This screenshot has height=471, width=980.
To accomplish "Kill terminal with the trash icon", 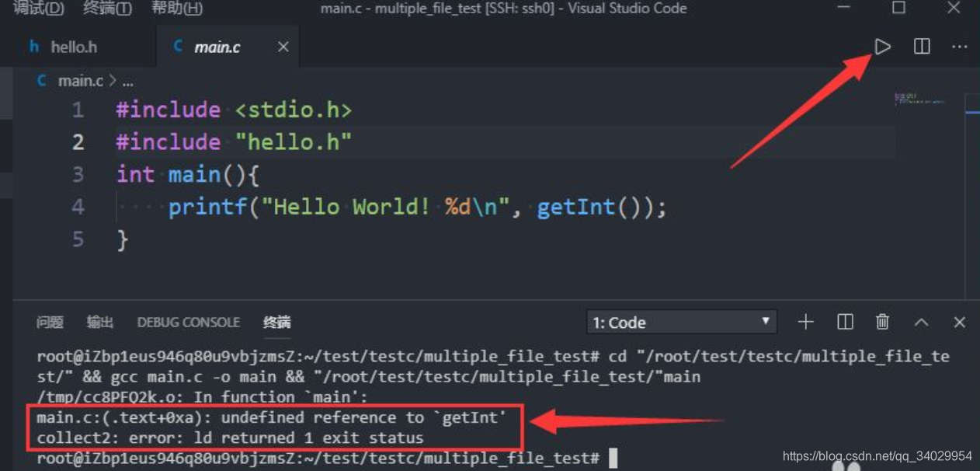I will coord(882,322).
